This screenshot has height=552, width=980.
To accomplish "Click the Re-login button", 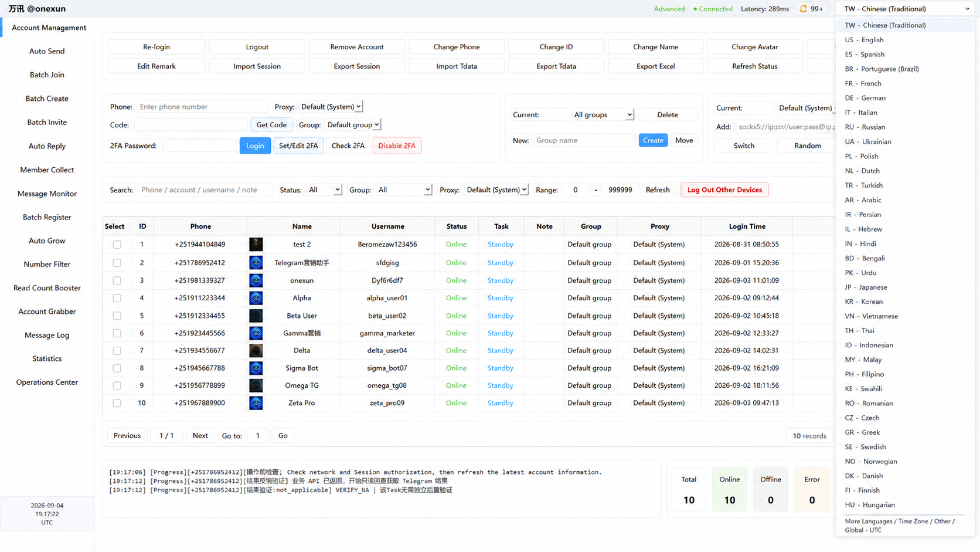I will (x=156, y=47).
